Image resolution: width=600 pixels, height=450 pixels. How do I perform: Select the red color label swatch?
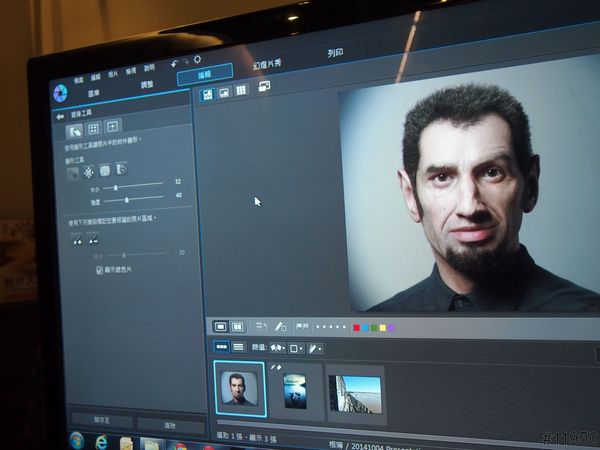pos(357,327)
